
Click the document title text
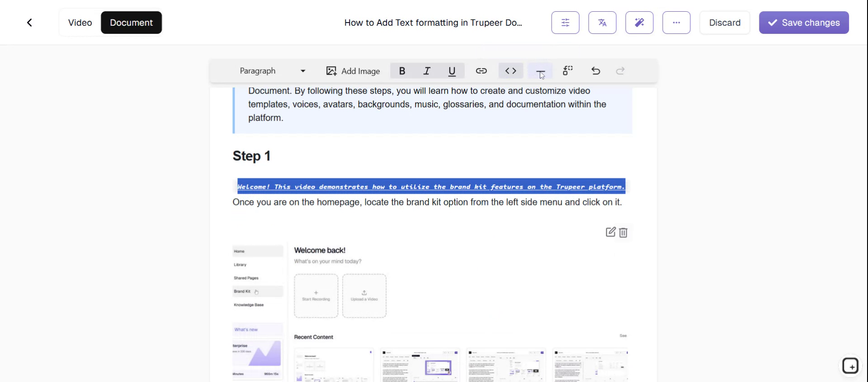click(433, 23)
